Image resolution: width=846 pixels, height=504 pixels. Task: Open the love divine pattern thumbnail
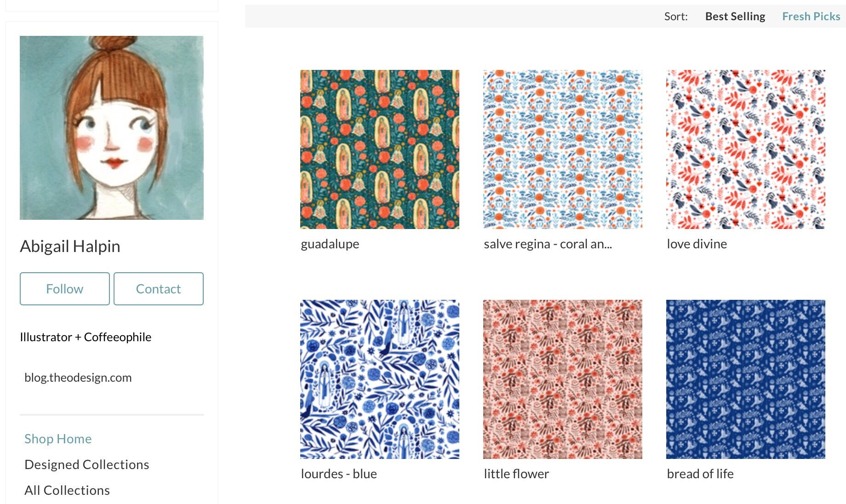pyautogui.click(x=746, y=149)
